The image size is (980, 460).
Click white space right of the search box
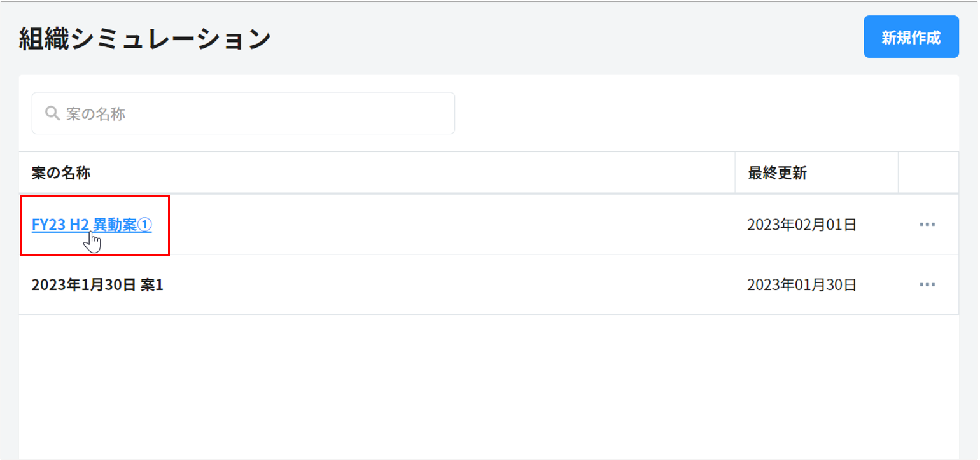tap(700, 113)
